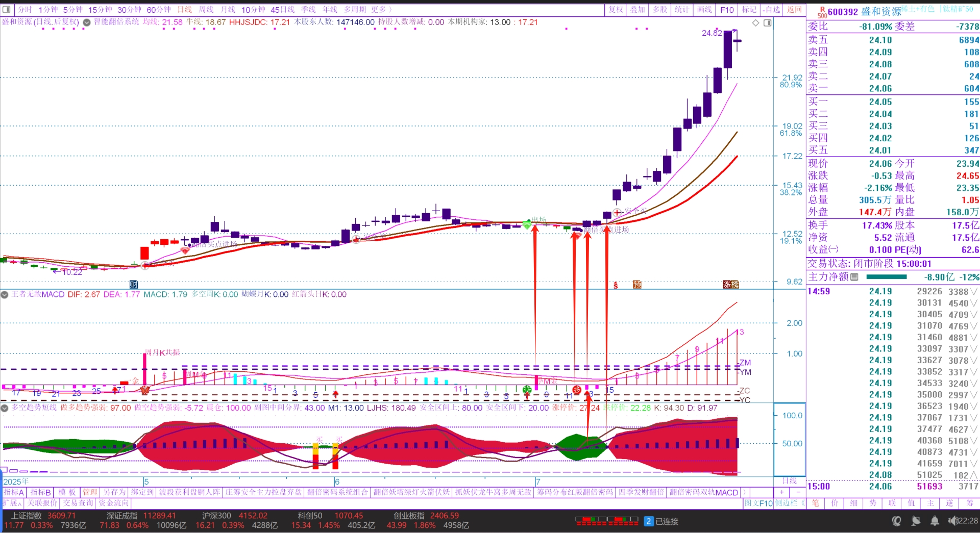The height and width of the screenshot is (533, 980).
Task: Switch to the 月线 monthly tab
Action: point(228,10)
